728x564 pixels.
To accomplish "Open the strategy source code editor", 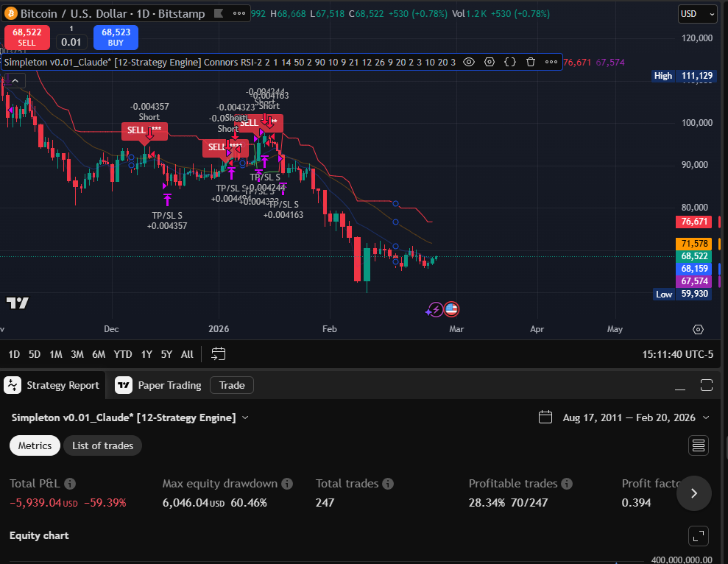I will (x=509, y=62).
